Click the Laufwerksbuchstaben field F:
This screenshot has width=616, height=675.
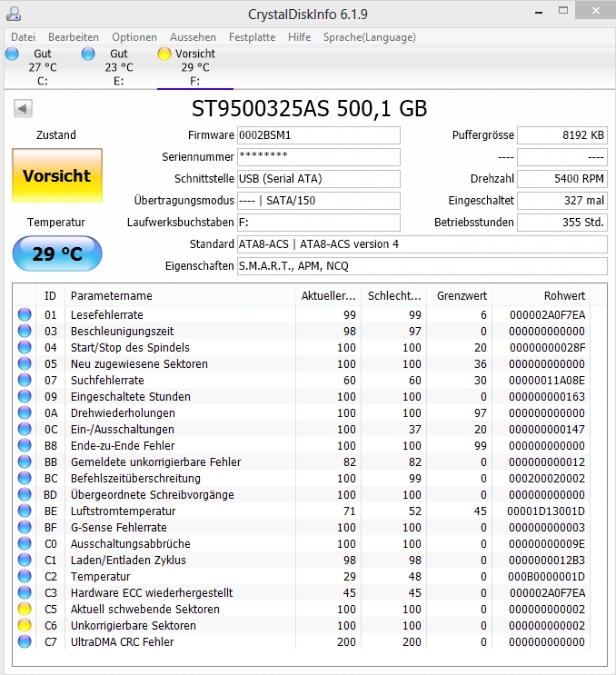(319, 223)
